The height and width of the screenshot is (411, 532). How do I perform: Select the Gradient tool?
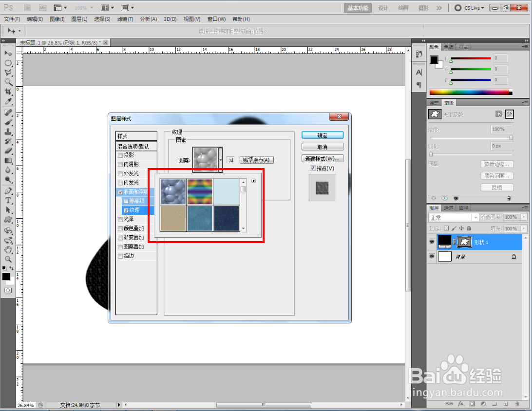point(8,160)
